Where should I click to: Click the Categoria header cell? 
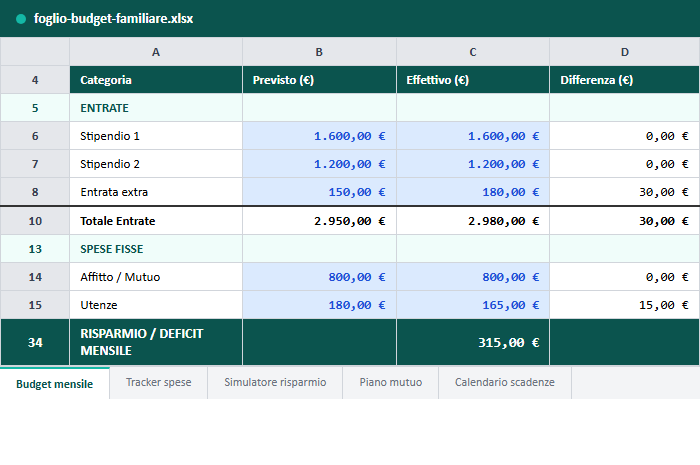(x=156, y=80)
